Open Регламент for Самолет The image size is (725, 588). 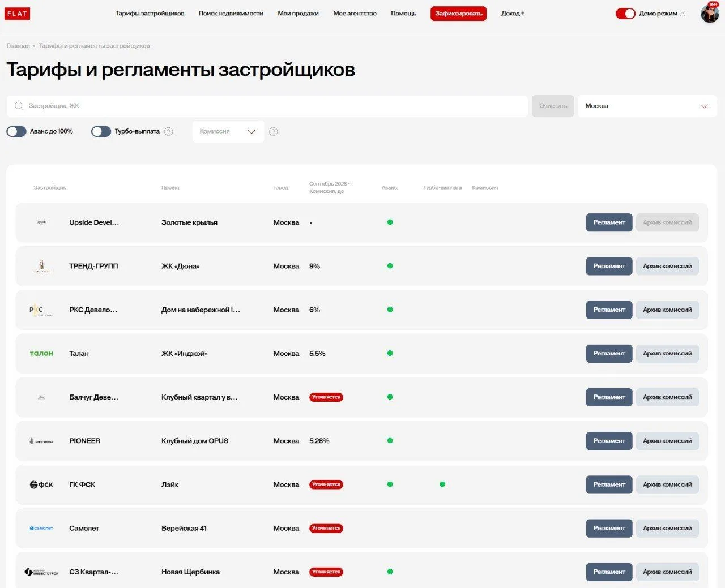pos(609,528)
